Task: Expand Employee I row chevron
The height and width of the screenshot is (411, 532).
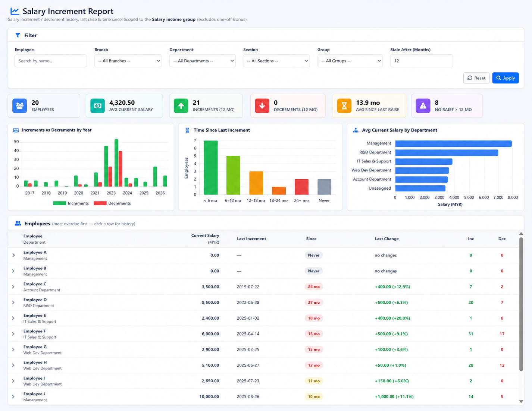Action: pyautogui.click(x=13, y=381)
